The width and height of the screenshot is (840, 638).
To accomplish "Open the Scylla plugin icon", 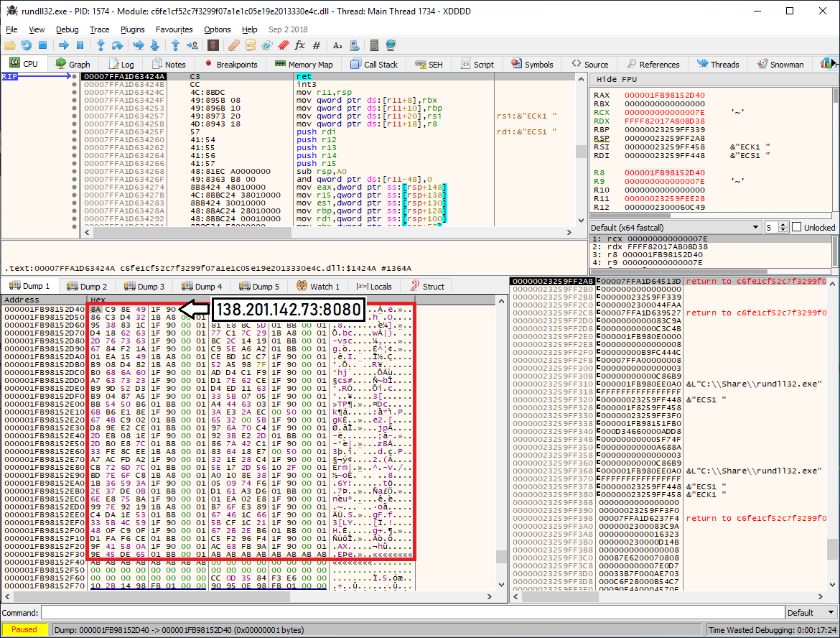I will (x=213, y=45).
